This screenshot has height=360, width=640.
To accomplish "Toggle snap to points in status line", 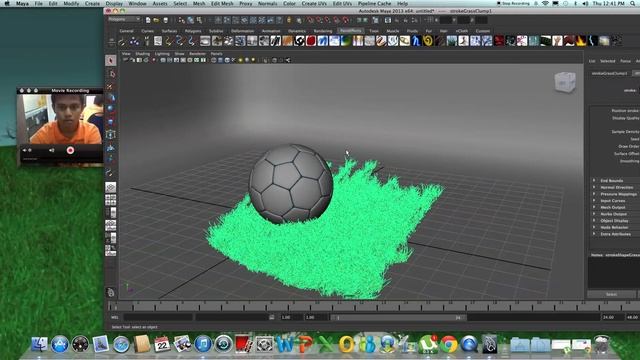I will pyautogui.click(x=328, y=20).
